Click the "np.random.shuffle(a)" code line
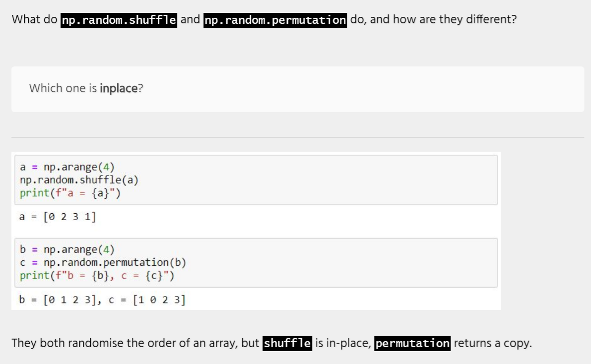 (79, 180)
